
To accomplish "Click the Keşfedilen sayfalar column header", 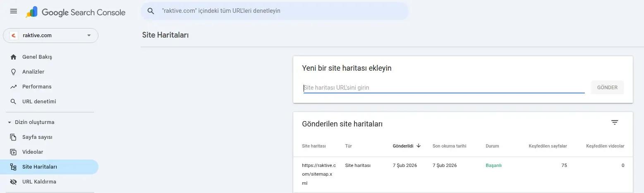I will click(548, 146).
